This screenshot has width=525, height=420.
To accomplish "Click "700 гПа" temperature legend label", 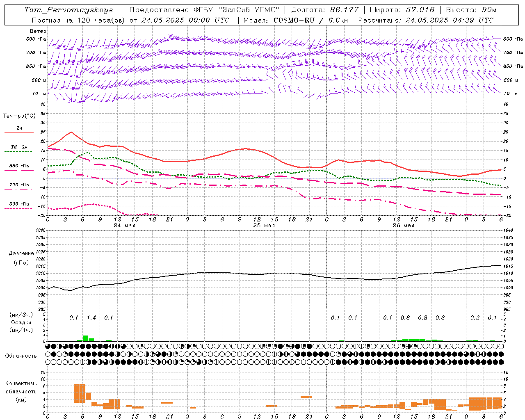I will [19, 185].
